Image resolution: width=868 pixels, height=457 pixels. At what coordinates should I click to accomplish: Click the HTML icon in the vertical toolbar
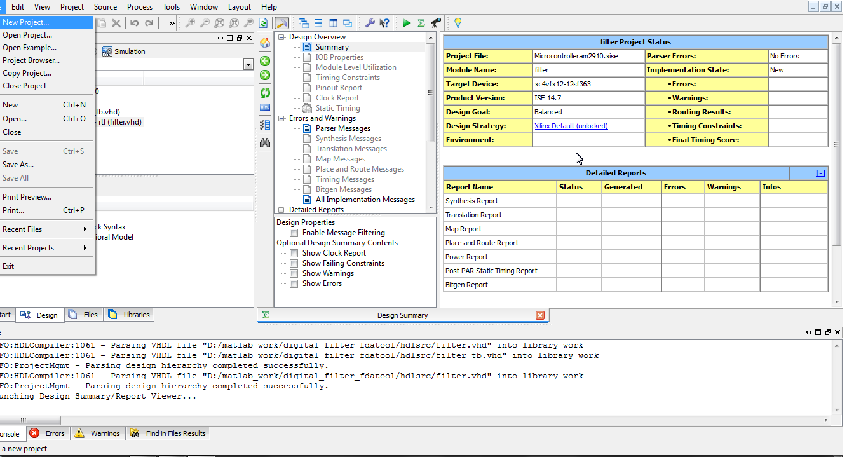point(265,107)
